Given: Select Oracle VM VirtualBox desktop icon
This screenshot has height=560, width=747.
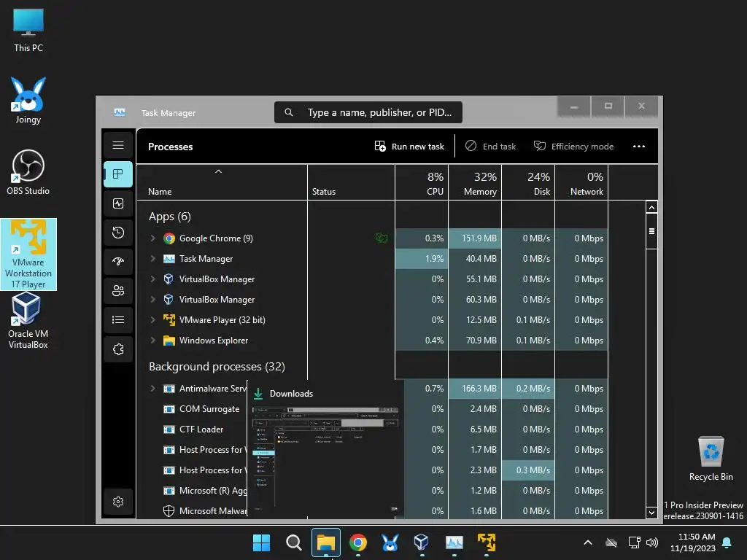Looking at the screenshot, I should (x=28, y=321).
